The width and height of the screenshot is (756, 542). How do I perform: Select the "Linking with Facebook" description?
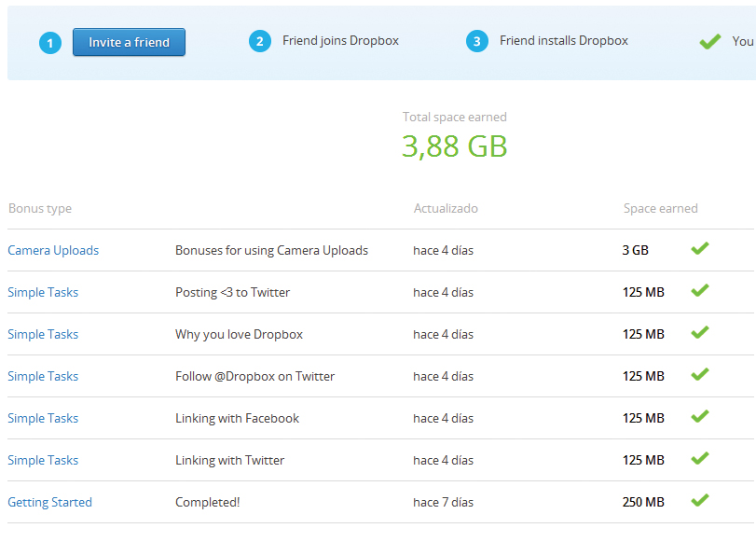(237, 419)
